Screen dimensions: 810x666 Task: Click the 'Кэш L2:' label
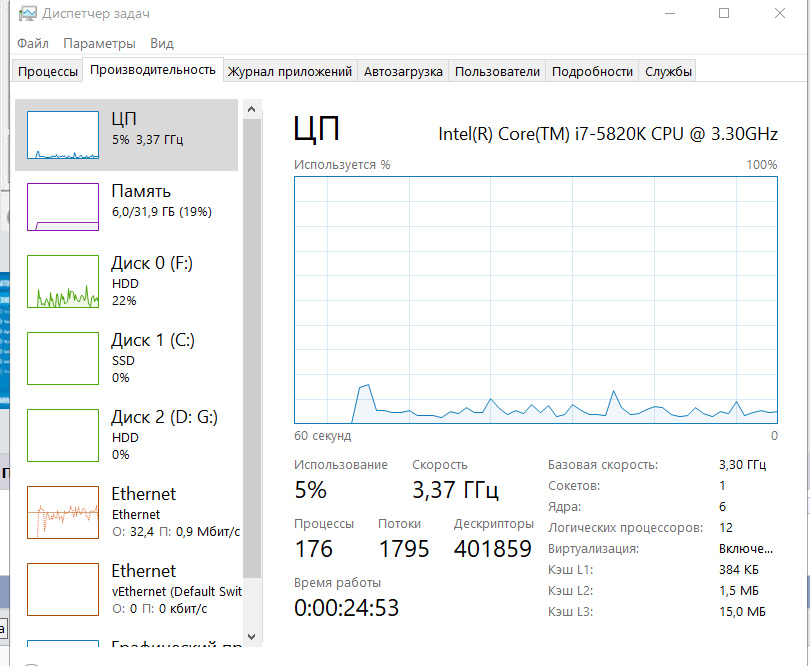(x=570, y=591)
